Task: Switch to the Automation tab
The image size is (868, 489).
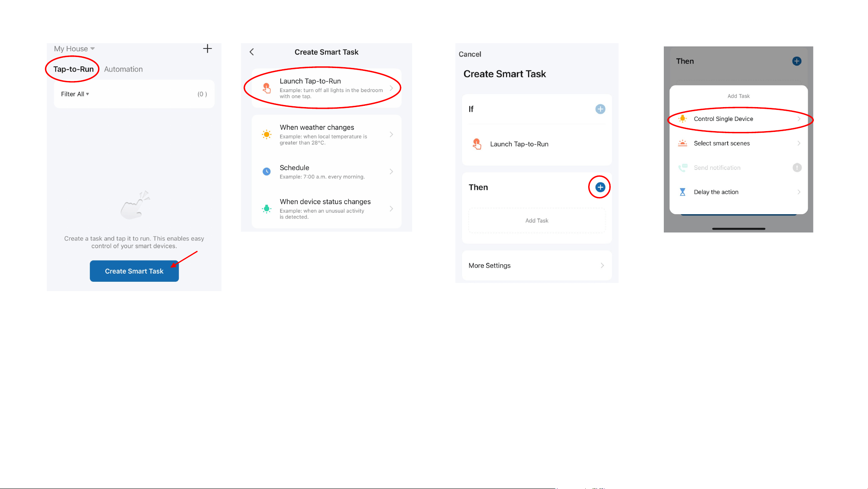Action: (x=123, y=69)
